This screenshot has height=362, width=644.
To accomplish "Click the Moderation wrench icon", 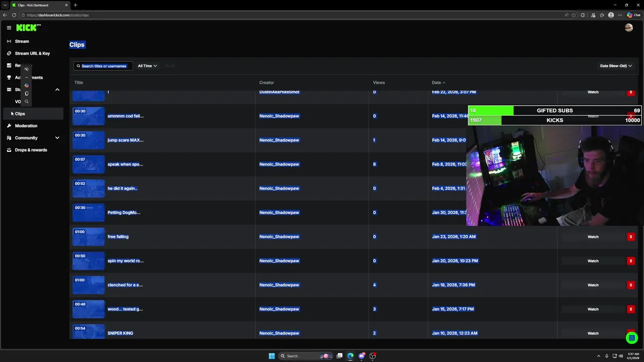I will click(x=9, y=126).
